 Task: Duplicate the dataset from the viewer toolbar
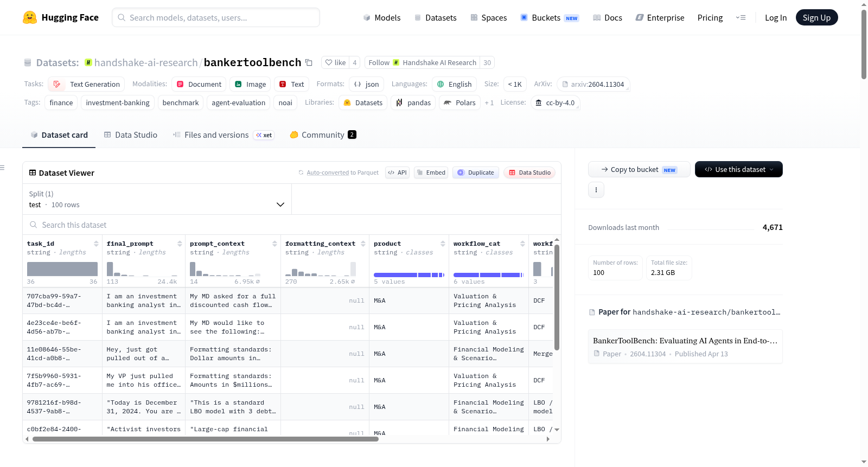(476, 172)
